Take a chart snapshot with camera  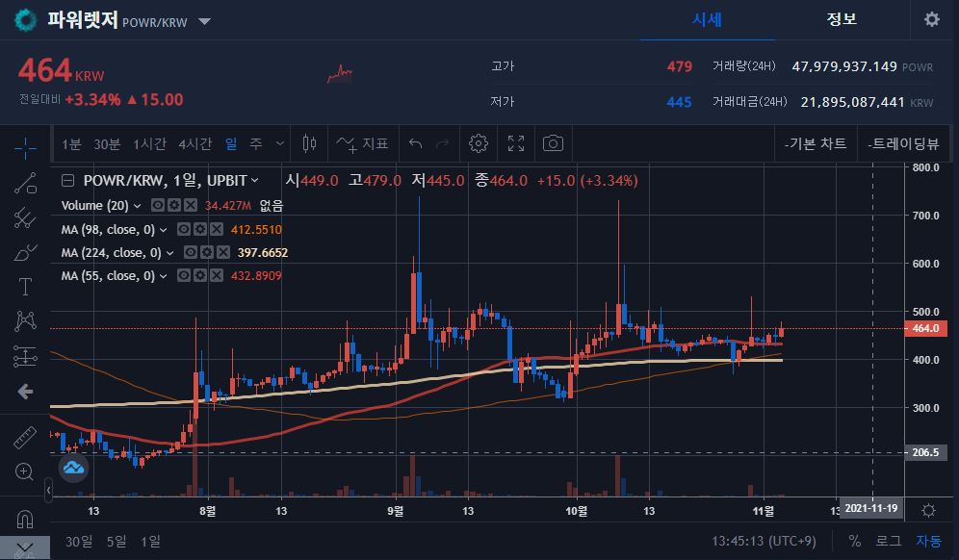coord(553,143)
